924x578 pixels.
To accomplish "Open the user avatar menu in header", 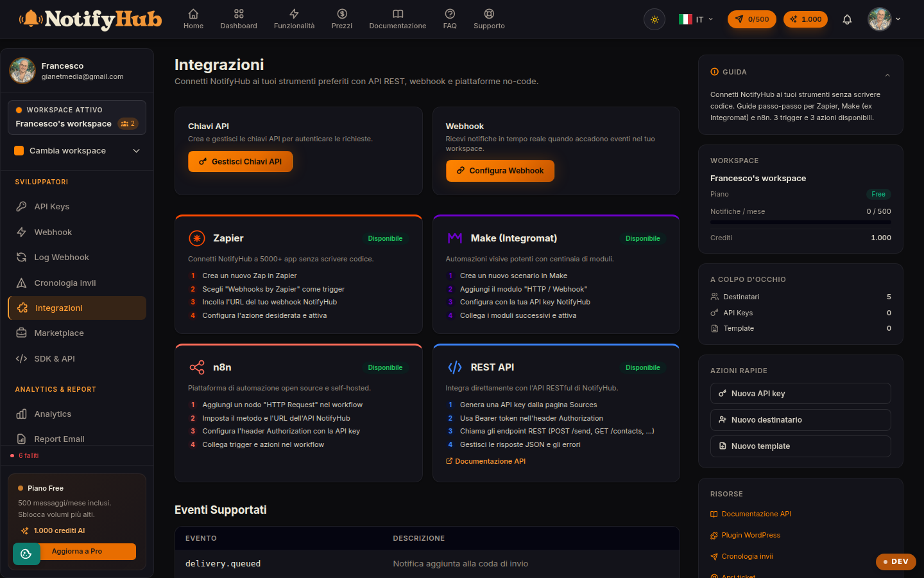I will point(884,19).
